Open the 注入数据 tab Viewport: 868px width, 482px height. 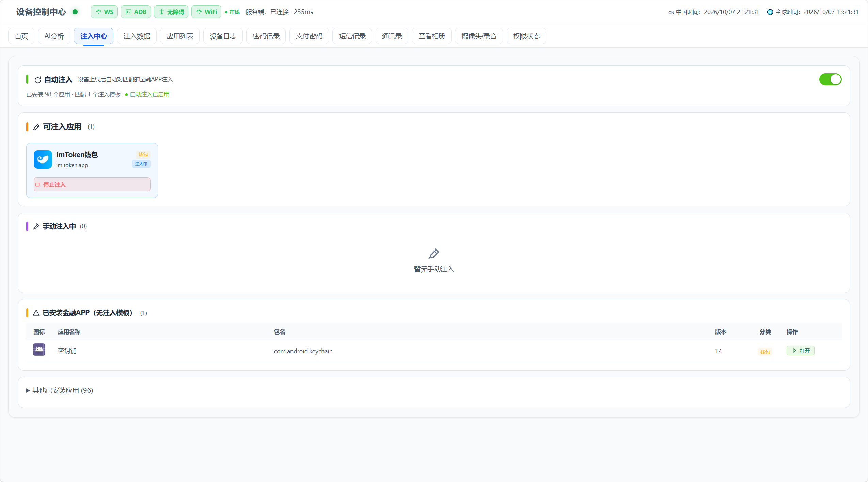(137, 36)
